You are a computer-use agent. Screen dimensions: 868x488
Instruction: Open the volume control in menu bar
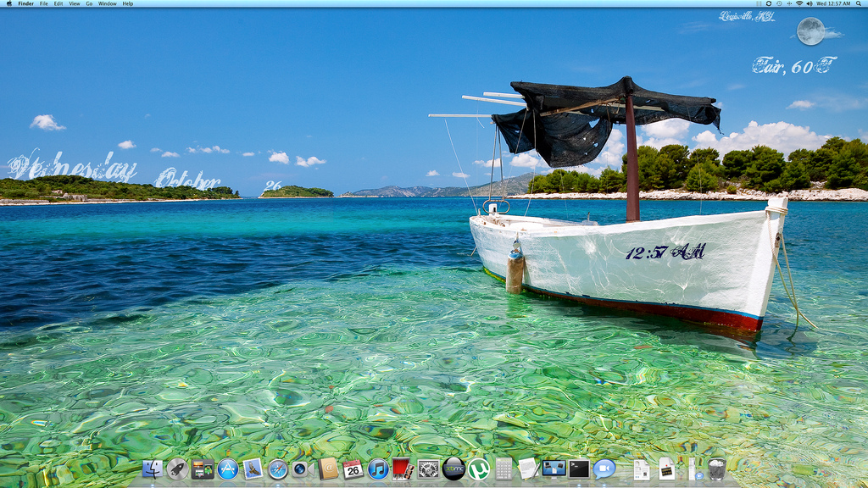810,3
